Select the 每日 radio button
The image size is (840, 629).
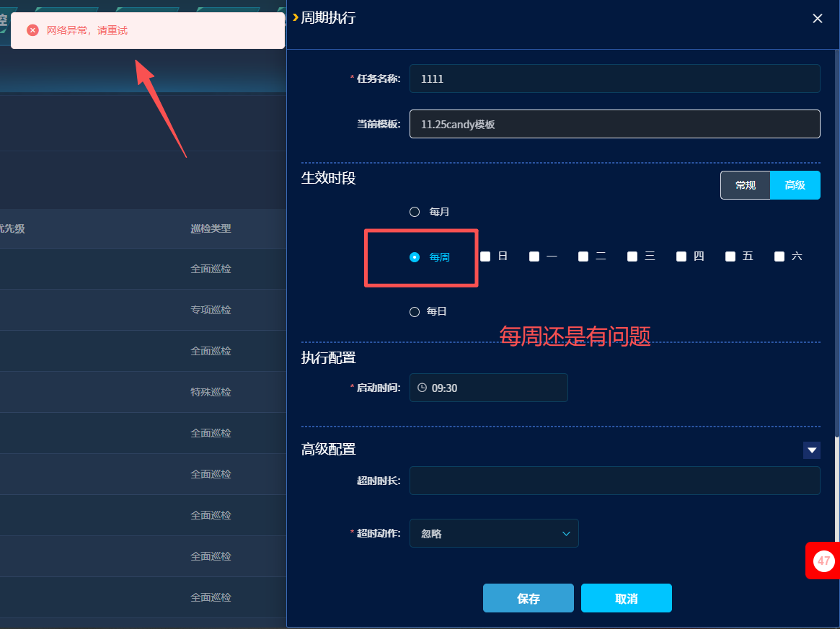pos(415,312)
